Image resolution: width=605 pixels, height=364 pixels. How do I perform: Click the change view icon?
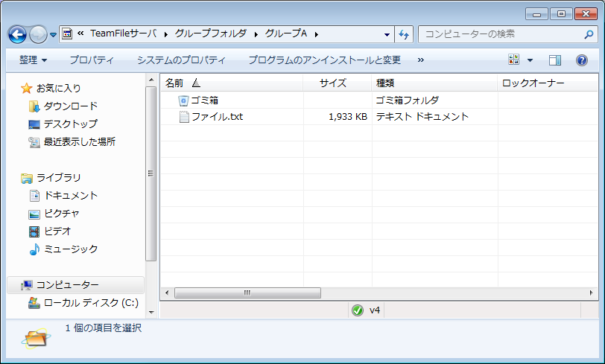pyautogui.click(x=513, y=60)
